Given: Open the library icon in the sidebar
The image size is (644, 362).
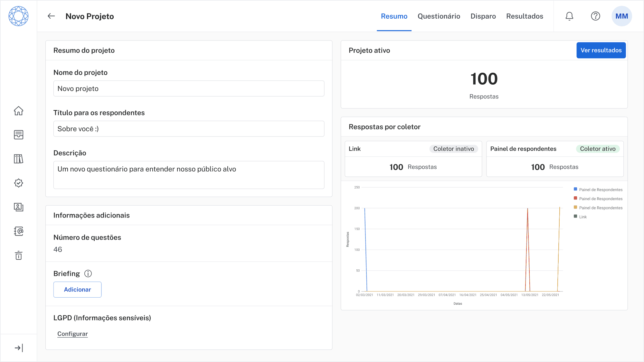Looking at the screenshot, I should [x=19, y=159].
